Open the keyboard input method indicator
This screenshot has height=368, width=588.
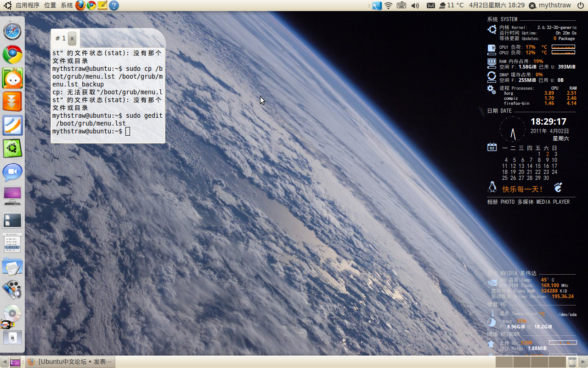tap(401, 6)
